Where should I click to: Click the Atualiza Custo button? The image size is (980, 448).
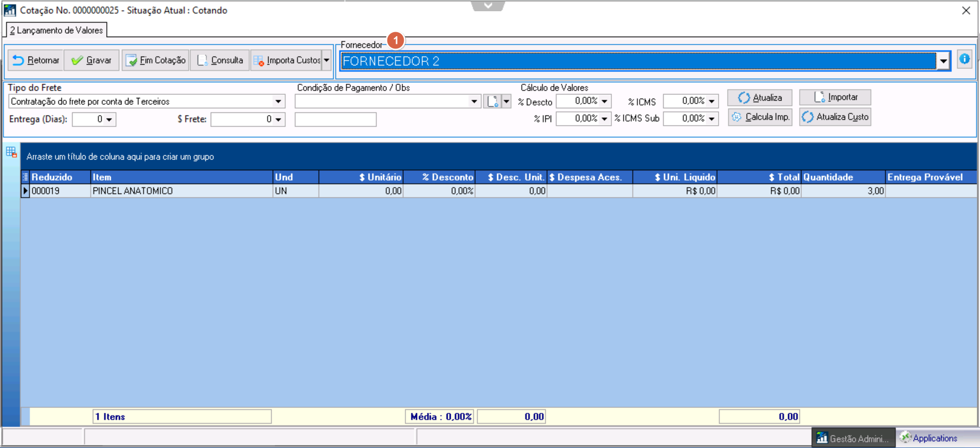(x=835, y=117)
